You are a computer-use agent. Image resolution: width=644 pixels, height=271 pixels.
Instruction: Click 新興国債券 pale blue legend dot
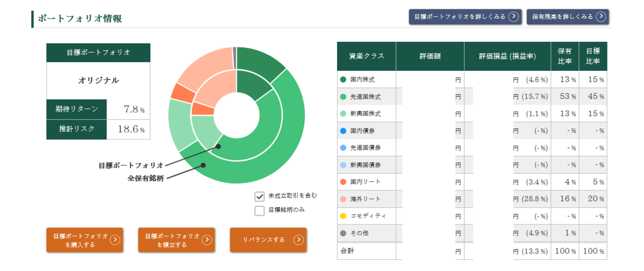click(343, 165)
